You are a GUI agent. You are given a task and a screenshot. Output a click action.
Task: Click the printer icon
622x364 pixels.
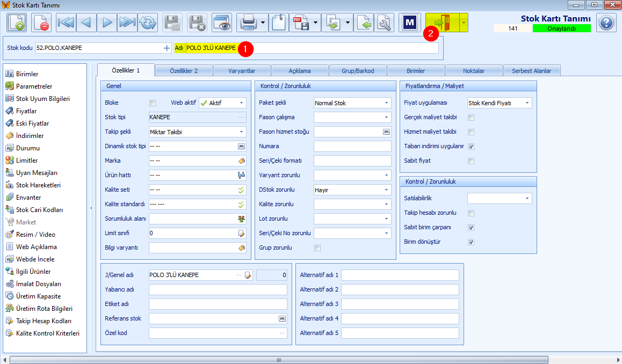[x=248, y=23]
